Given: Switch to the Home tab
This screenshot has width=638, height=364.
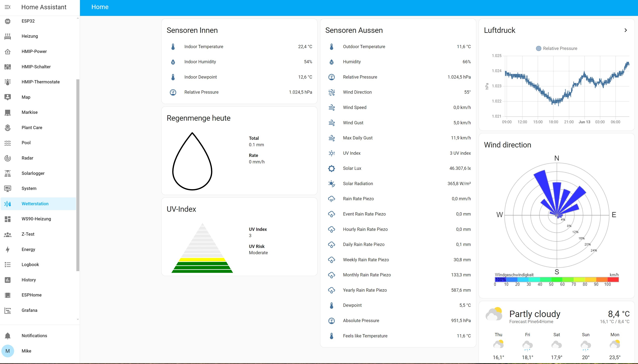Looking at the screenshot, I should pos(100,7).
